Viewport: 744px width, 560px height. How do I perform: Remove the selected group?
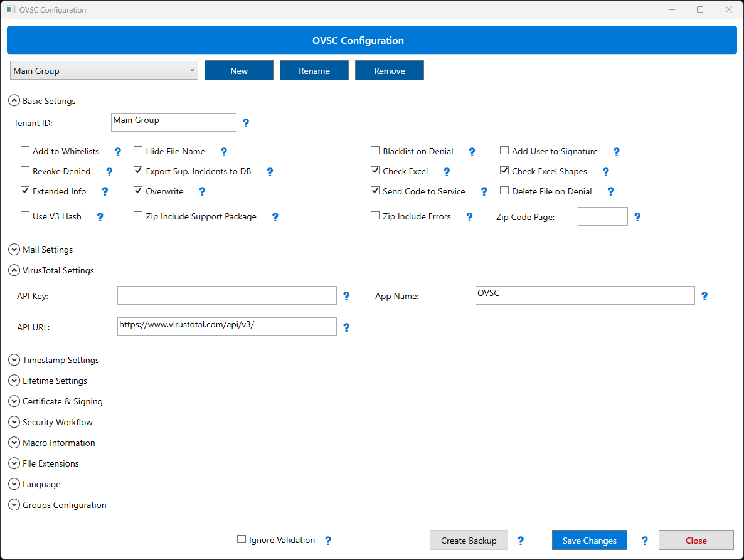(x=390, y=70)
